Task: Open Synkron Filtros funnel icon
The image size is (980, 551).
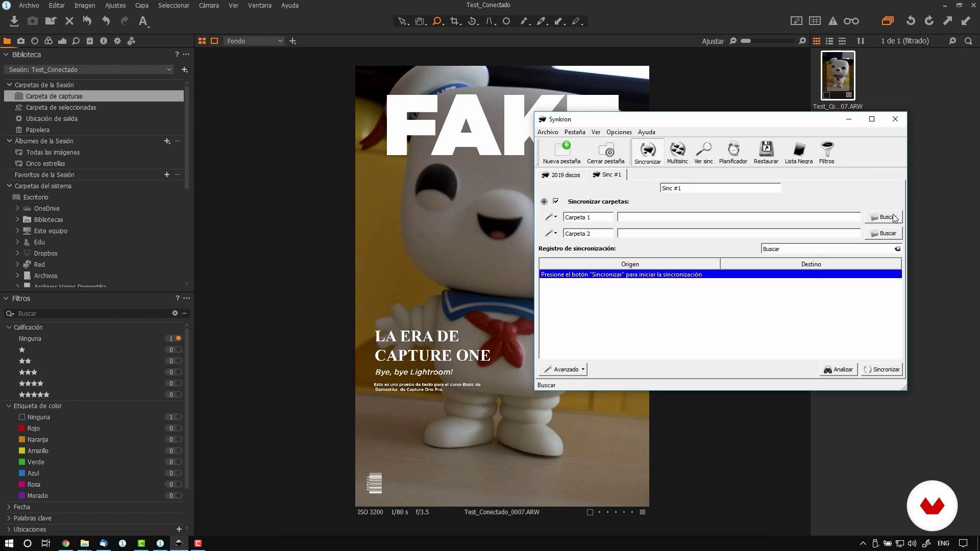Action: [x=826, y=153]
